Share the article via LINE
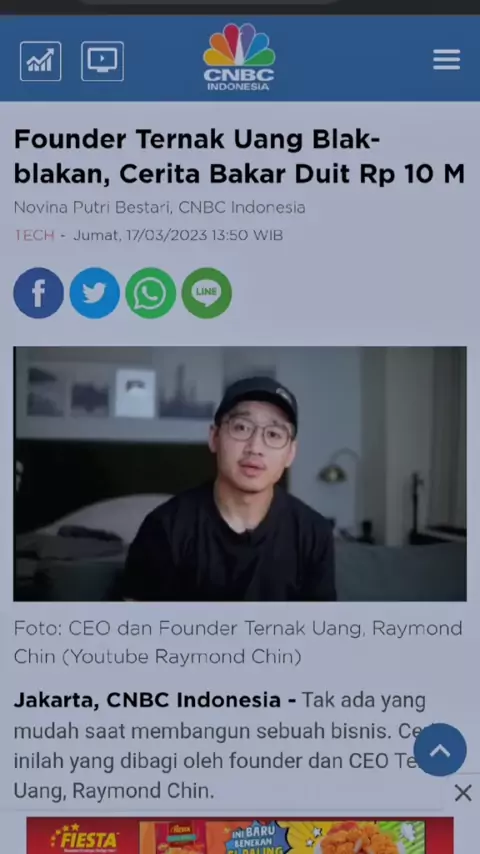Viewport: 480px width, 854px height. 206,293
